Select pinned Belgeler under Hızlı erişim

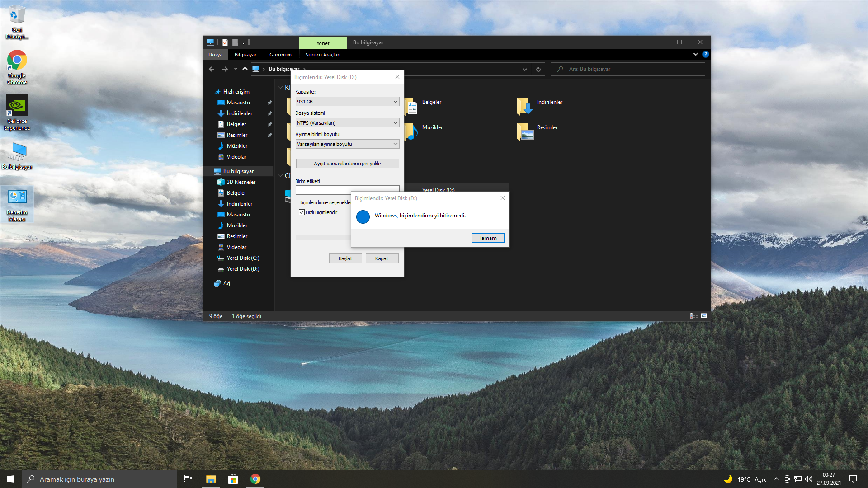(x=236, y=124)
